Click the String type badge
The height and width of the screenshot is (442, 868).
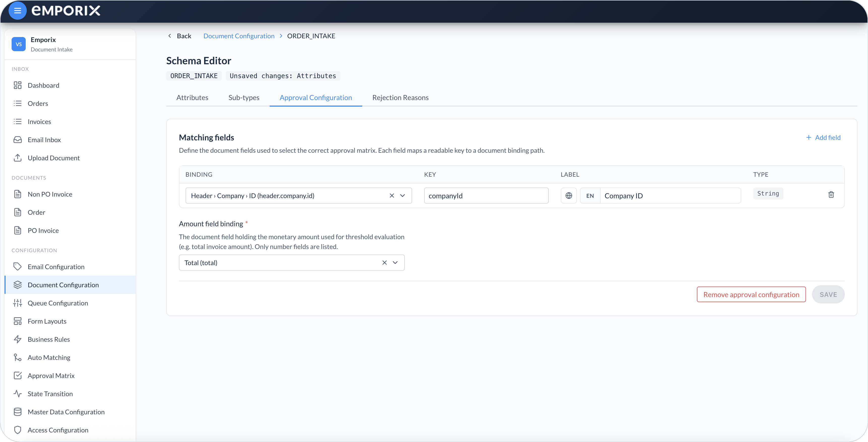point(768,193)
